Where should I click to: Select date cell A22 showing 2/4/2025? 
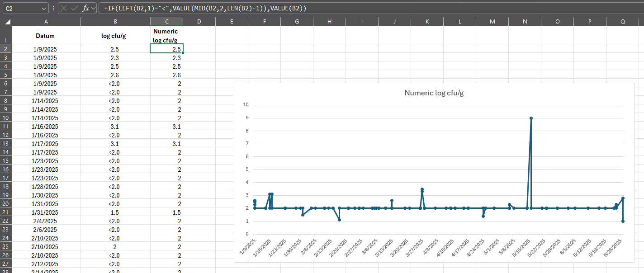(x=46, y=221)
